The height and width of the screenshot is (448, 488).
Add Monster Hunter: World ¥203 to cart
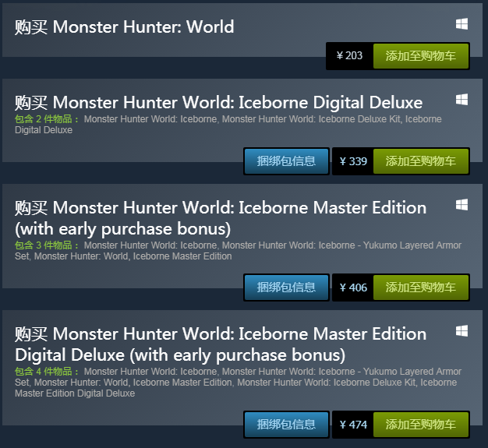point(421,56)
